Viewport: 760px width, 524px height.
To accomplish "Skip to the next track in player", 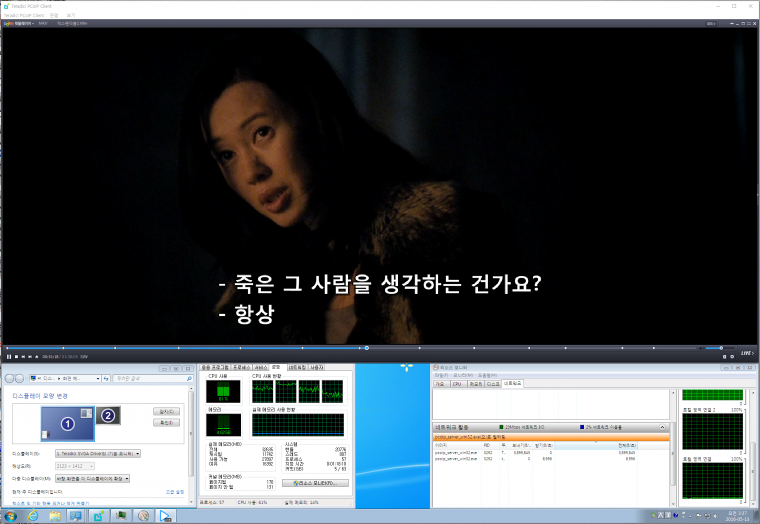I will click(30, 357).
